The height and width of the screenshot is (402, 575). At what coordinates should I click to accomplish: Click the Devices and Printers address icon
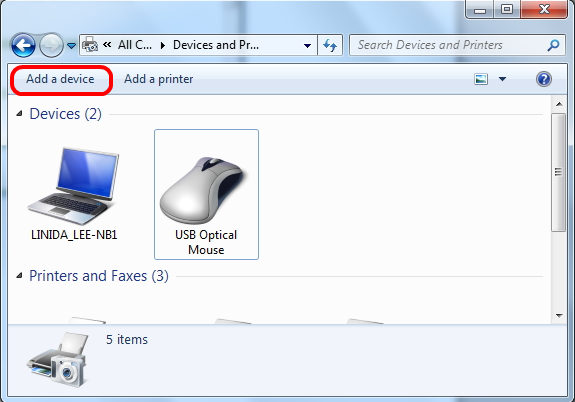click(x=90, y=45)
